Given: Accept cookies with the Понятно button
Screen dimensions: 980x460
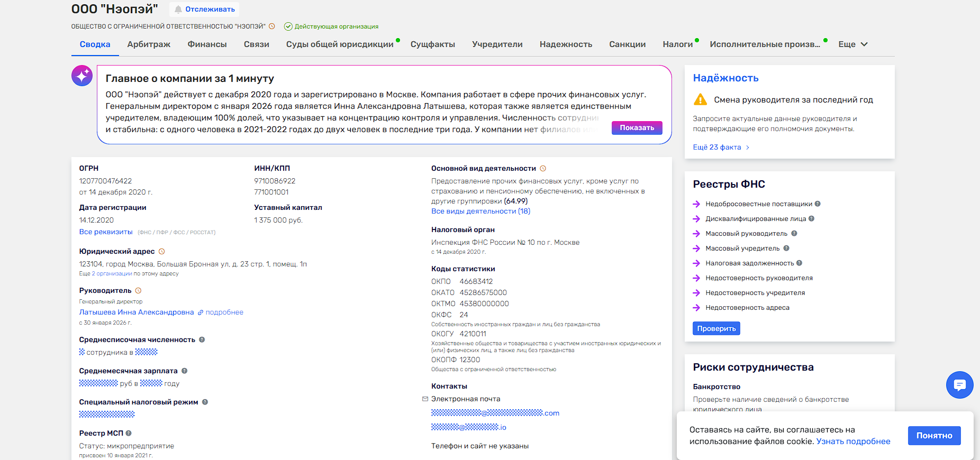Looking at the screenshot, I should 934,436.
